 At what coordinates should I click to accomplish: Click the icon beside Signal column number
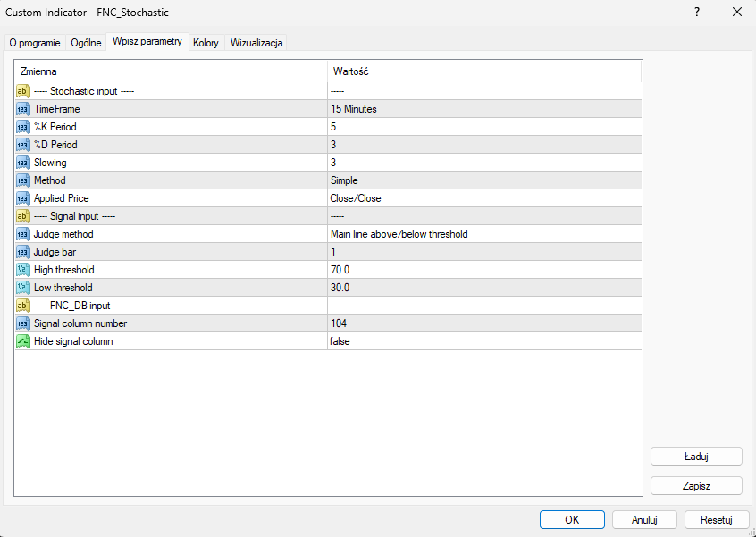(23, 323)
